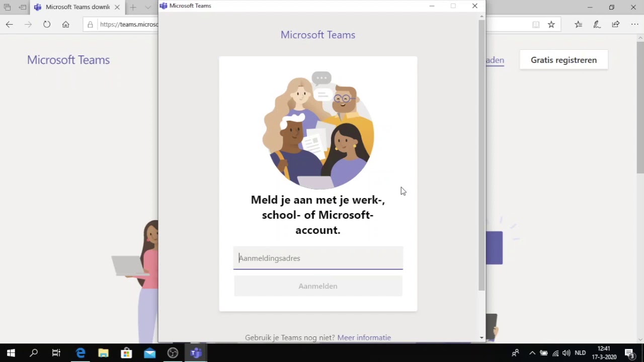This screenshot has height=362, width=644.
Task: Click Gratis registreren in the Edge window
Action: pos(563,60)
